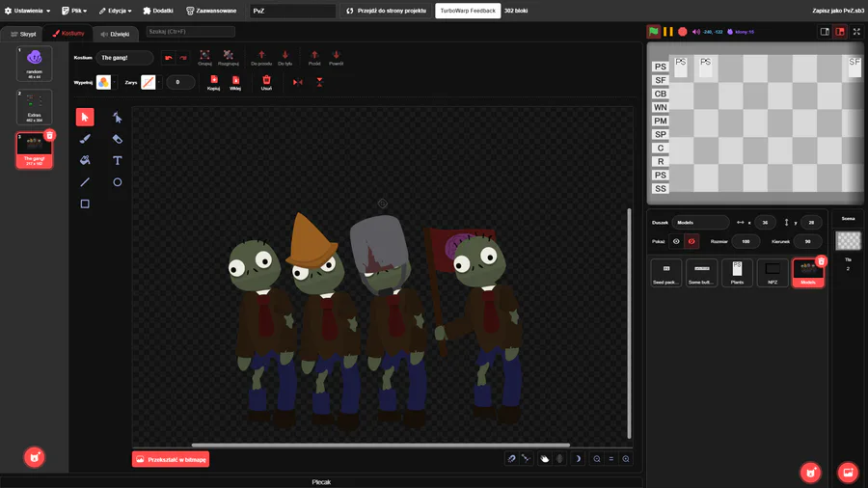Zoom out the paint canvas

coord(597,459)
